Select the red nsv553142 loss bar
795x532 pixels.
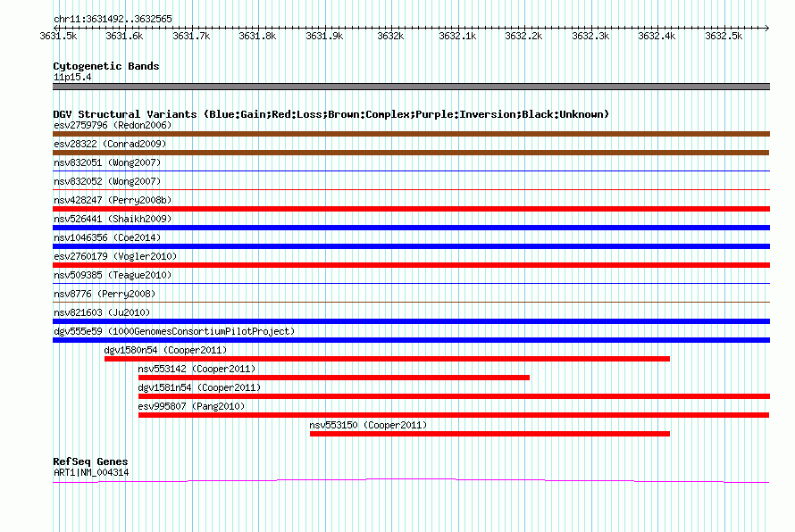pyautogui.click(x=334, y=378)
